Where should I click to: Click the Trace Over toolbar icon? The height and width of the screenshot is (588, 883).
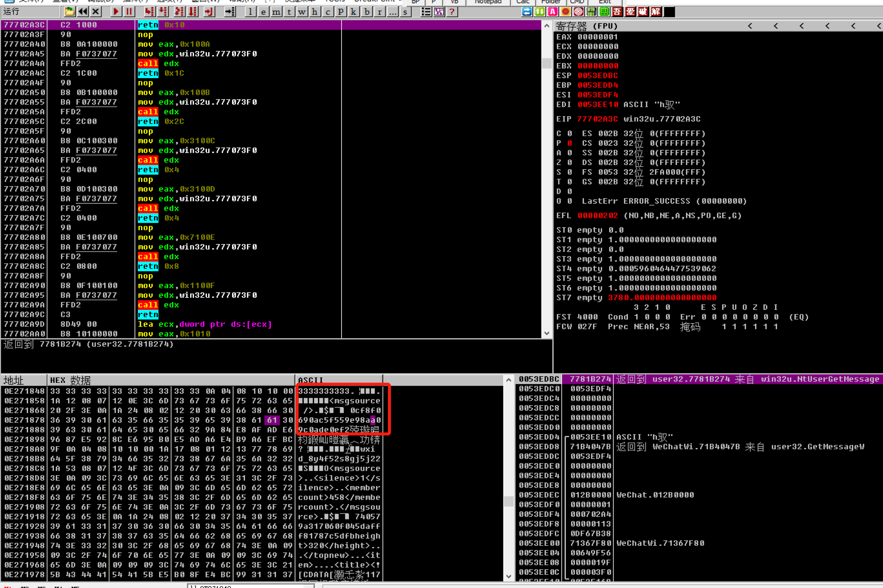click(193, 12)
